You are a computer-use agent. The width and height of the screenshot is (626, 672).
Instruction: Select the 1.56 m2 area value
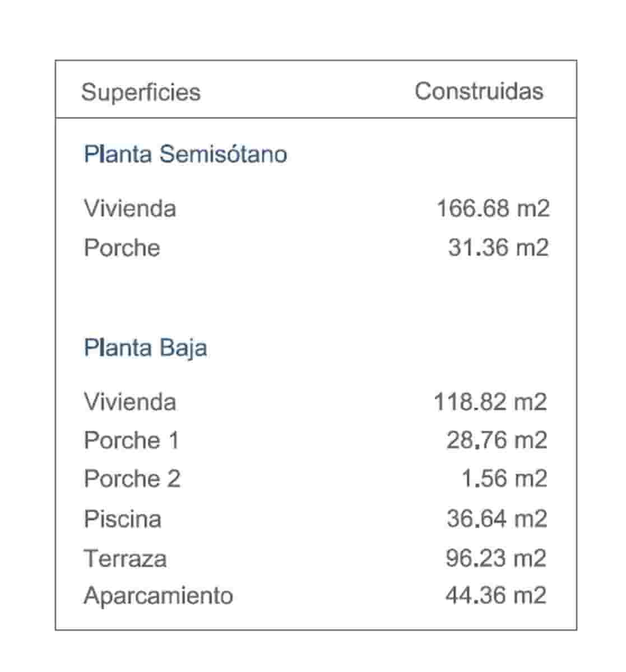504,479
